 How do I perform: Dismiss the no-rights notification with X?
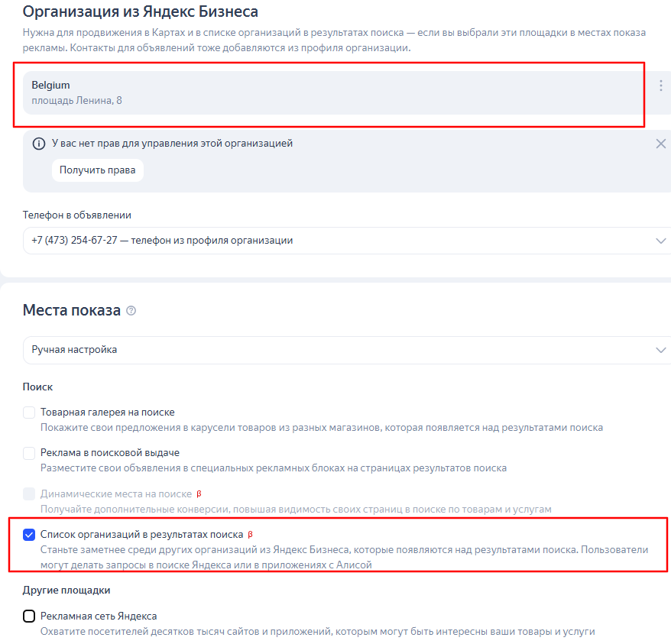click(x=661, y=144)
